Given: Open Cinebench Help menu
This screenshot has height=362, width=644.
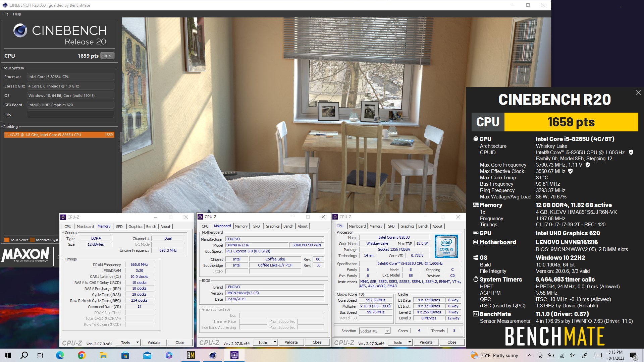Looking at the screenshot, I should point(17,14).
